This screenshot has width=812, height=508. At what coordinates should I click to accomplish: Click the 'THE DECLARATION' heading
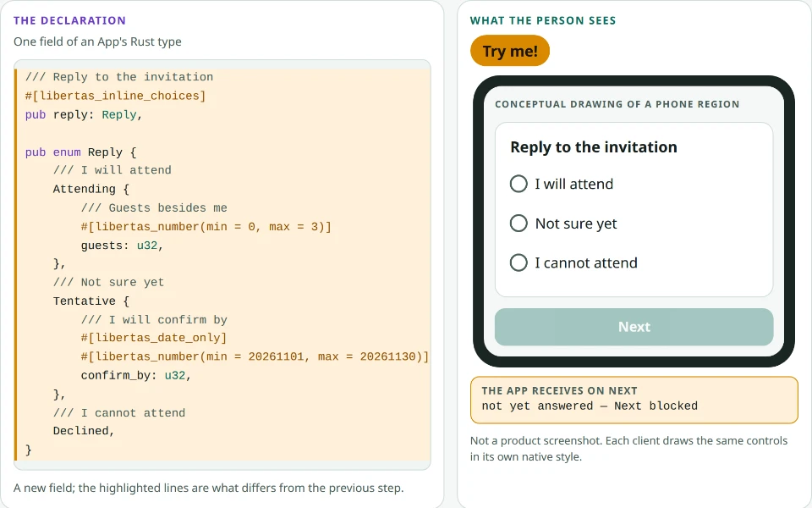69,20
